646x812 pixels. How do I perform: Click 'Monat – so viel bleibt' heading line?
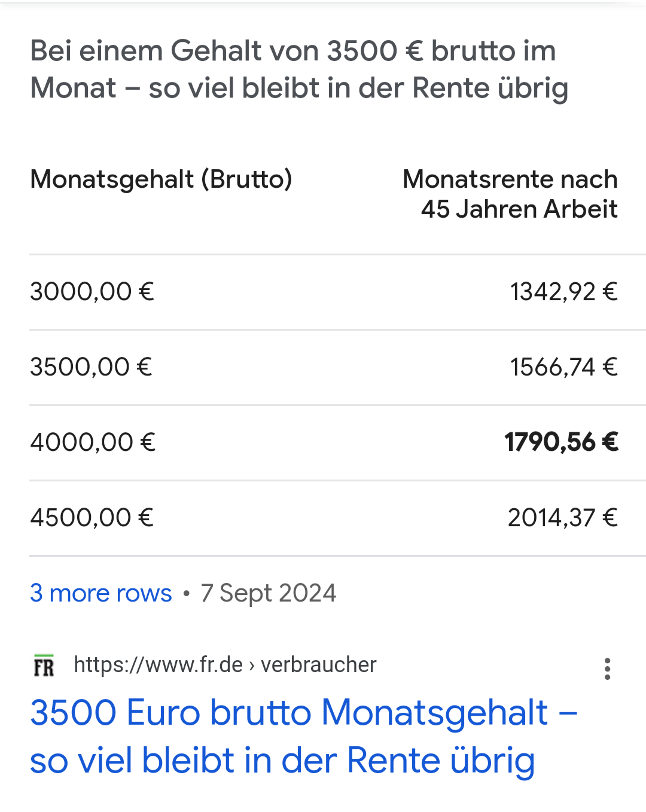tap(299, 88)
